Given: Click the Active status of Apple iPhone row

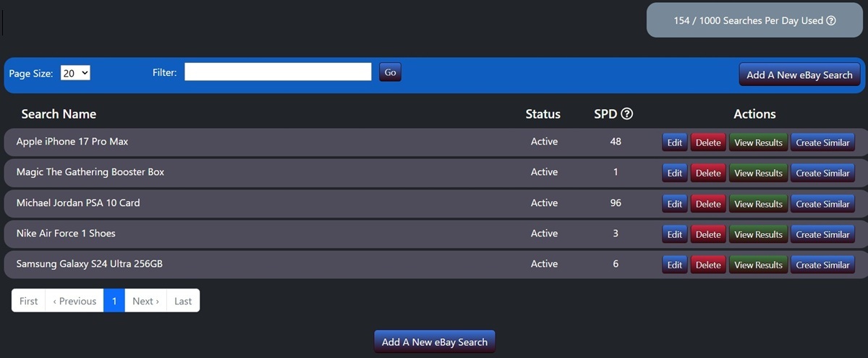Looking at the screenshot, I should click(544, 142).
